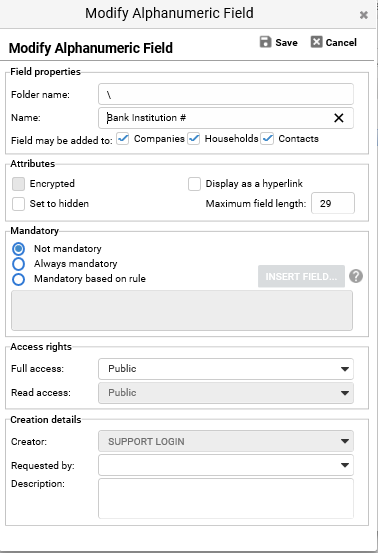Click the Save floppy disk icon

coord(265,42)
